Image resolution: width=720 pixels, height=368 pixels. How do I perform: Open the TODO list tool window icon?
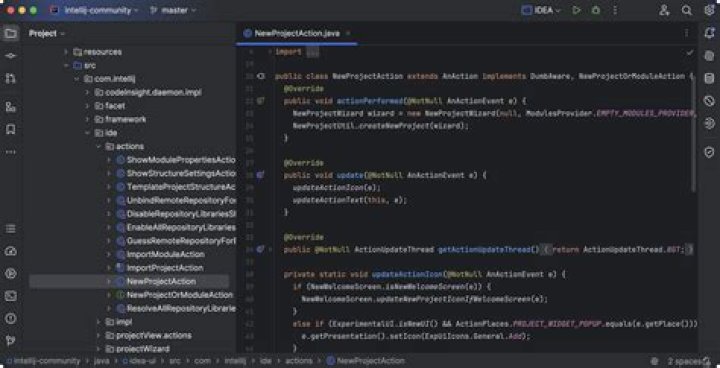coord(11,228)
